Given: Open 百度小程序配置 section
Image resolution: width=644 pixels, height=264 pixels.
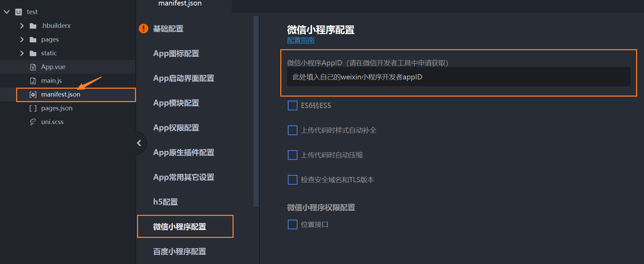Looking at the screenshot, I should point(179,251).
